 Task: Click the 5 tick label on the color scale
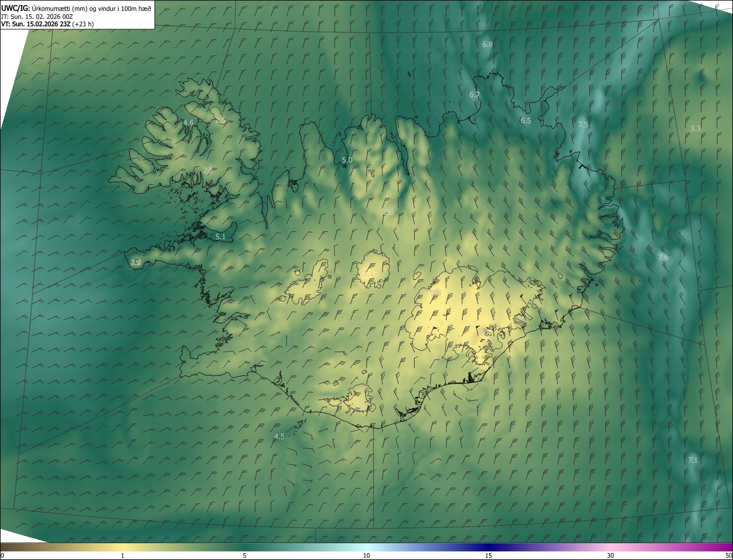tap(245, 556)
